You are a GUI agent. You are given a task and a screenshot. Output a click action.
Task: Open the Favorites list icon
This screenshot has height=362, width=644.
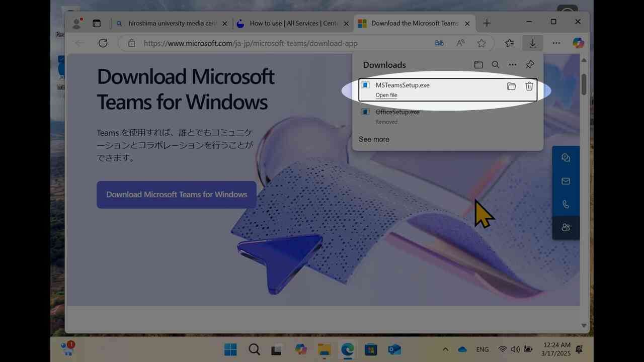(510, 43)
